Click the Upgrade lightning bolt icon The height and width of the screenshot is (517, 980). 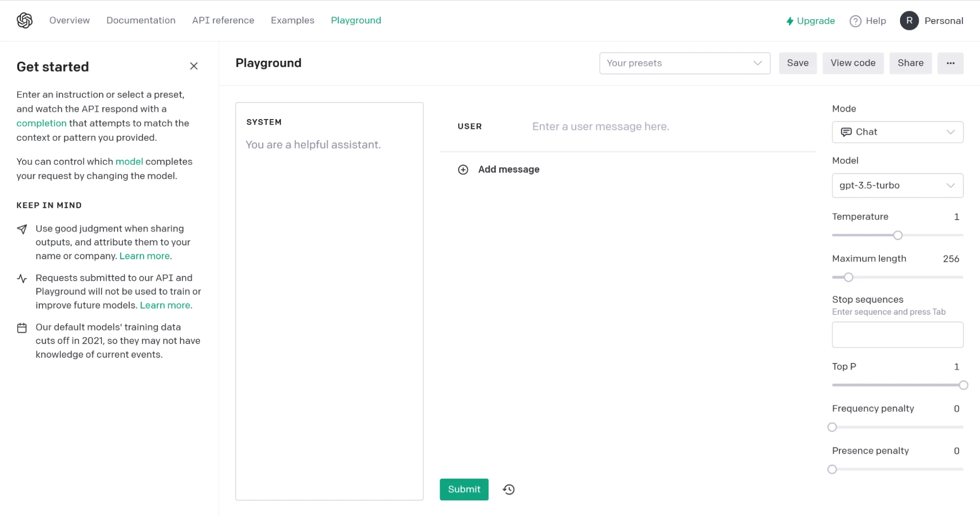pos(790,21)
